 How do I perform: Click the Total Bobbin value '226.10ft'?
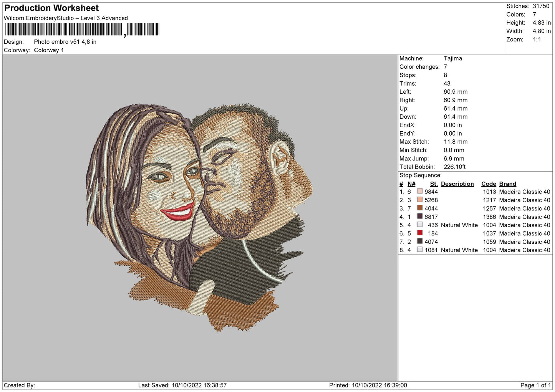[x=455, y=167]
